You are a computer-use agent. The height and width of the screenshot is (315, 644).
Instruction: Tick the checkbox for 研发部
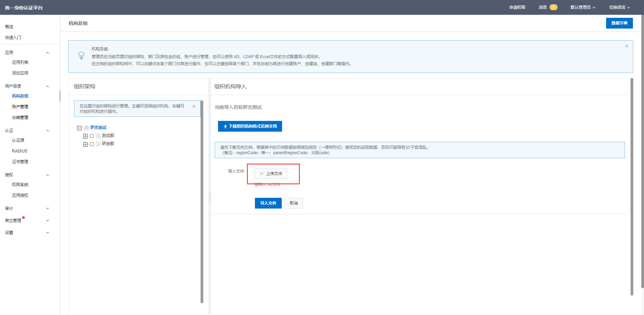coord(92,144)
